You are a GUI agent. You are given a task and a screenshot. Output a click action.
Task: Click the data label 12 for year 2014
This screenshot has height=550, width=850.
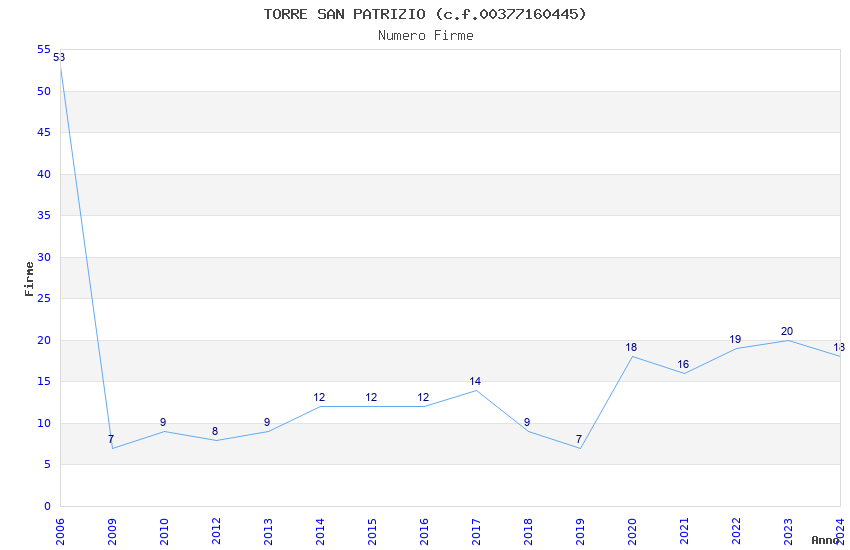(x=319, y=398)
